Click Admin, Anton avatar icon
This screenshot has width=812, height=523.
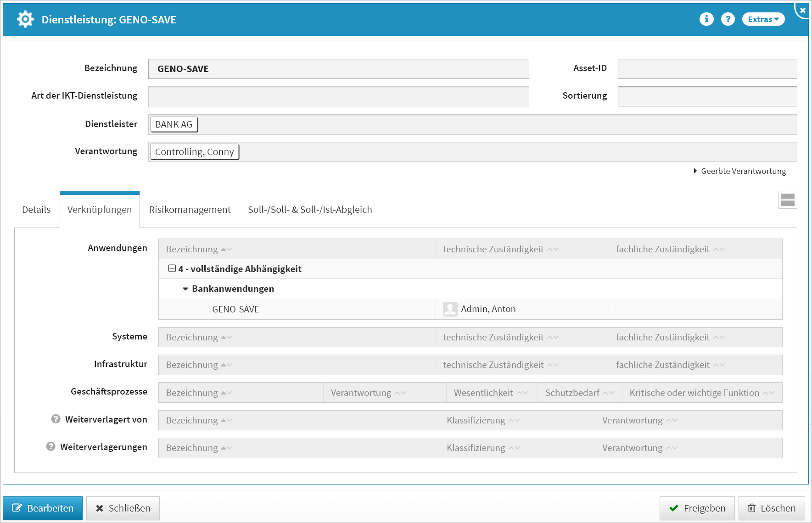coord(450,309)
